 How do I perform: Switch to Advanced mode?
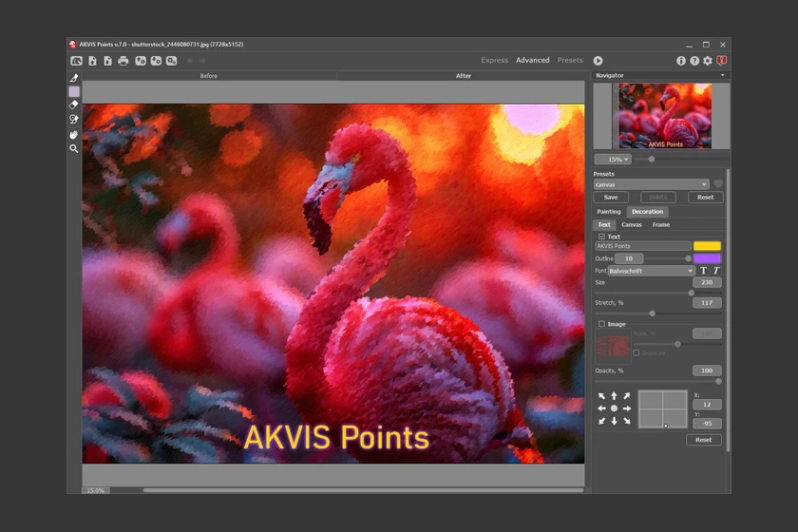tap(532, 60)
